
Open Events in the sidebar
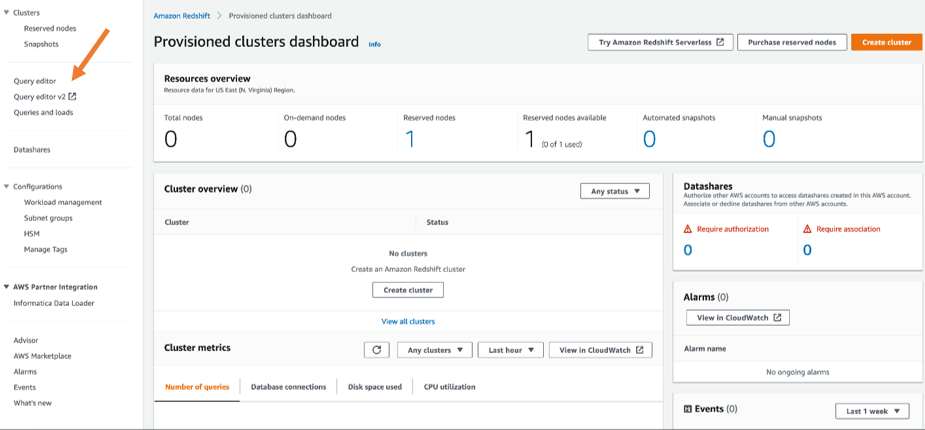coord(25,388)
